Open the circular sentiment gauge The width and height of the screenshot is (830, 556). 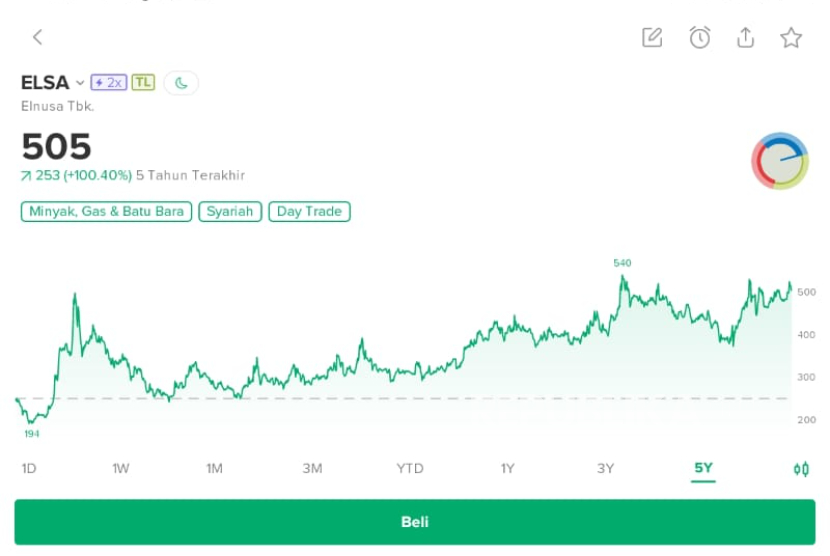780,160
